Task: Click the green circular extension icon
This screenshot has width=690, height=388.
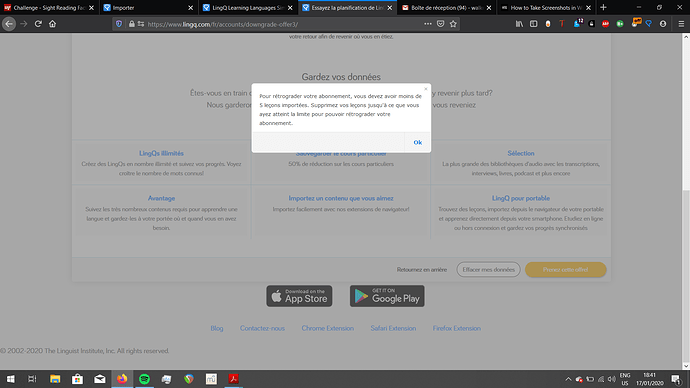Action: point(620,24)
